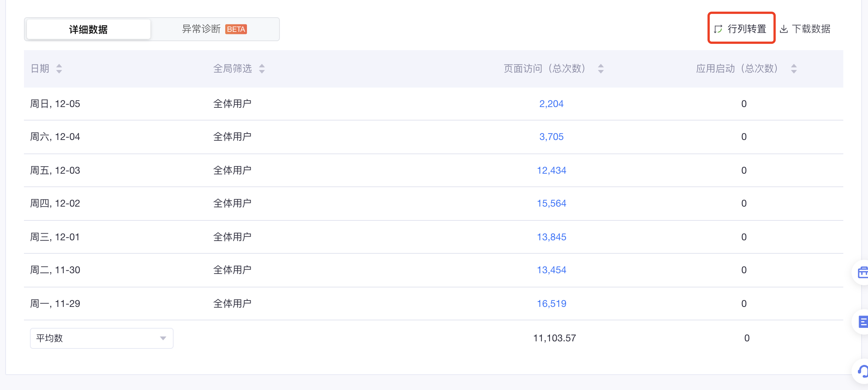Open page visits value 13,845
The height and width of the screenshot is (390, 868).
[x=551, y=237]
